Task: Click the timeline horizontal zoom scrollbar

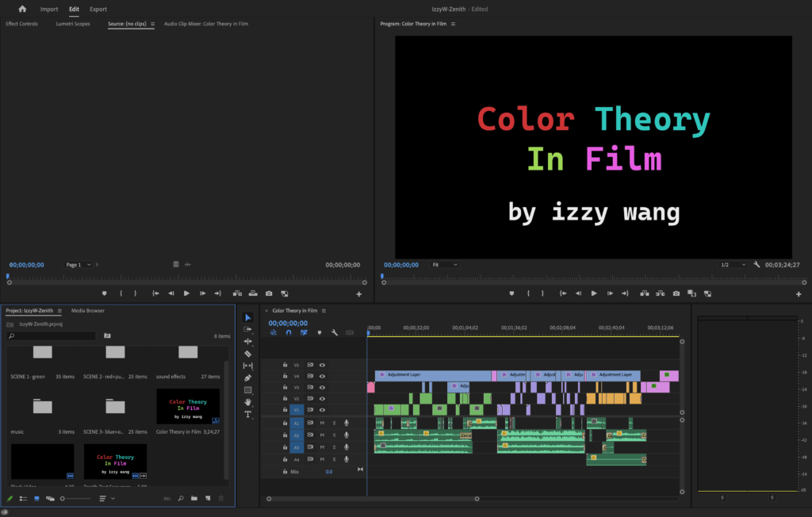Action: click(373, 499)
